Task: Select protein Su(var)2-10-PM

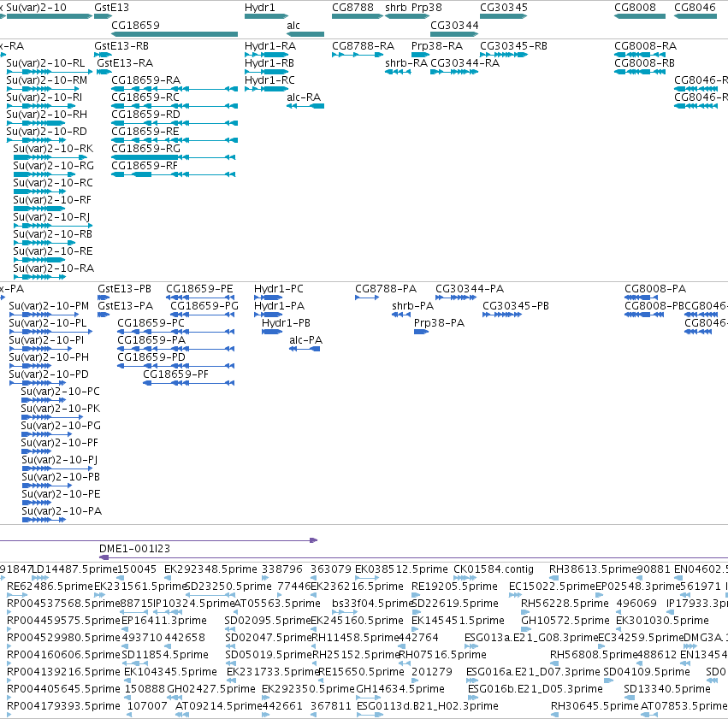Action: click(x=44, y=315)
